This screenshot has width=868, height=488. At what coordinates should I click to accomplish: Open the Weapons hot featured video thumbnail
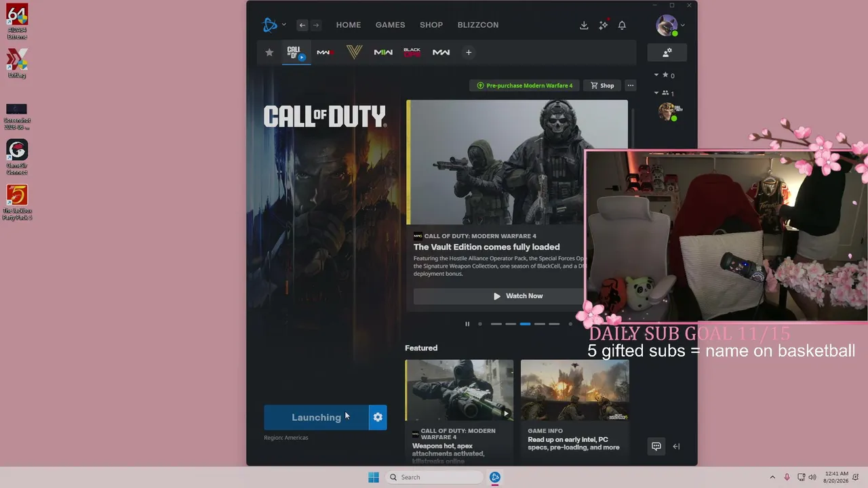coord(459,390)
